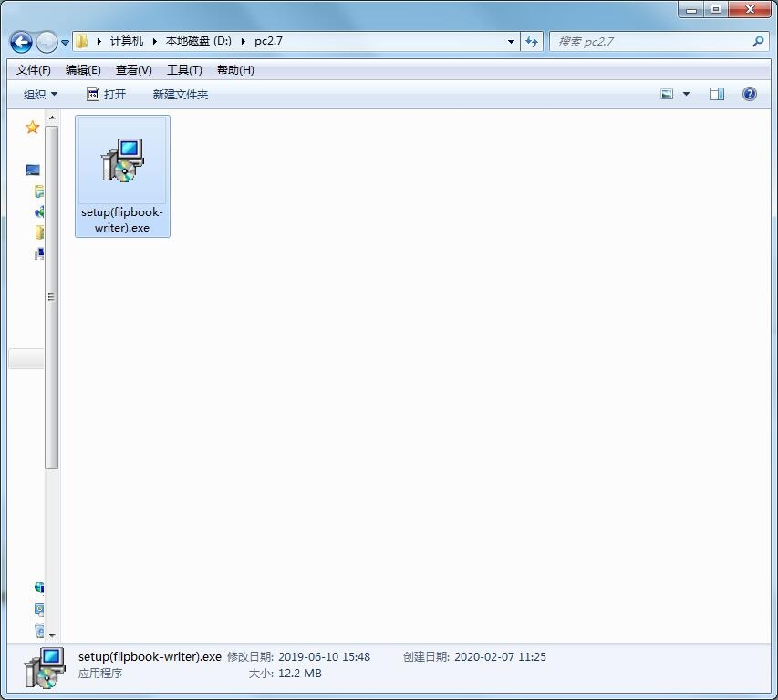Open the Help question mark icon

[749, 94]
